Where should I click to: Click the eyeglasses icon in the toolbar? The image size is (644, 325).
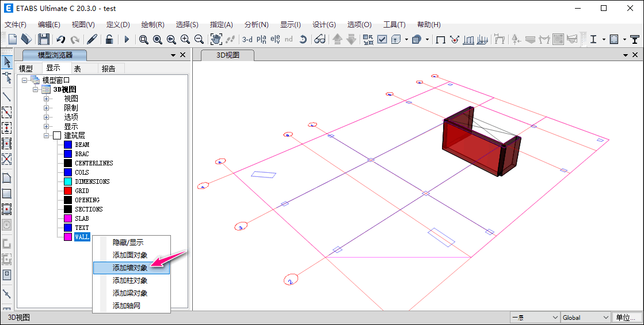319,39
